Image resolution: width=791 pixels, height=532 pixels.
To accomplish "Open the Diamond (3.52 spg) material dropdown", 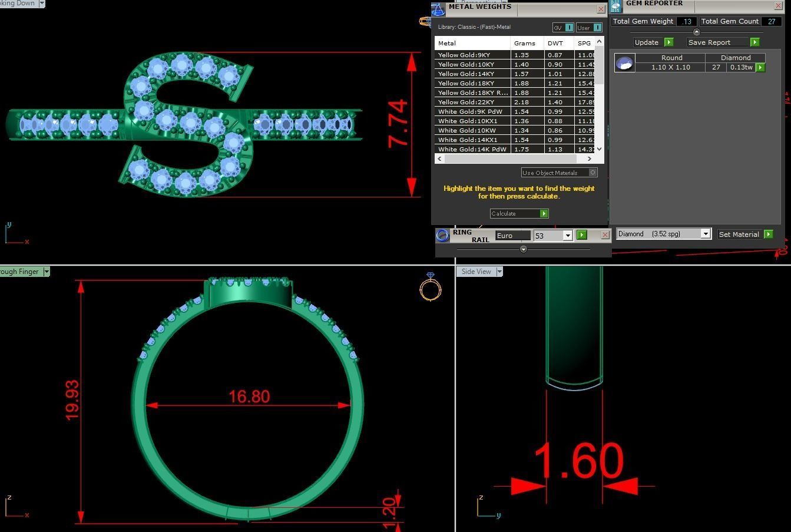I will [706, 234].
